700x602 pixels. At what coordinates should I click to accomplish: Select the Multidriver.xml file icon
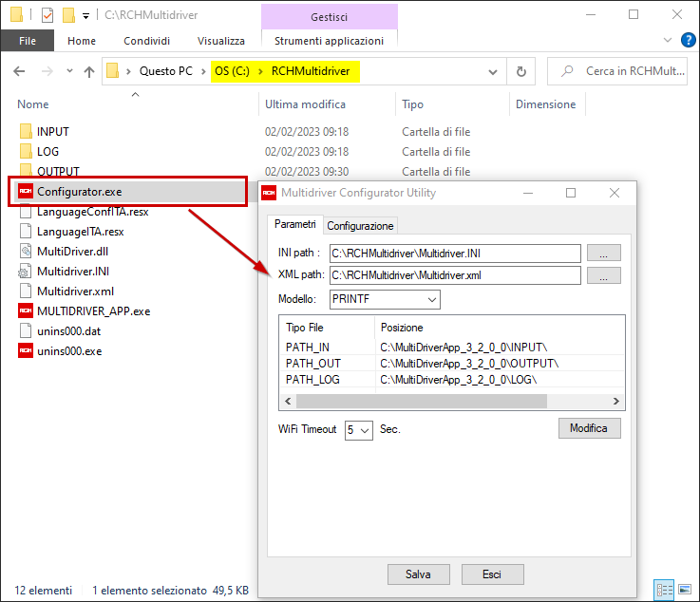[x=26, y=291]
